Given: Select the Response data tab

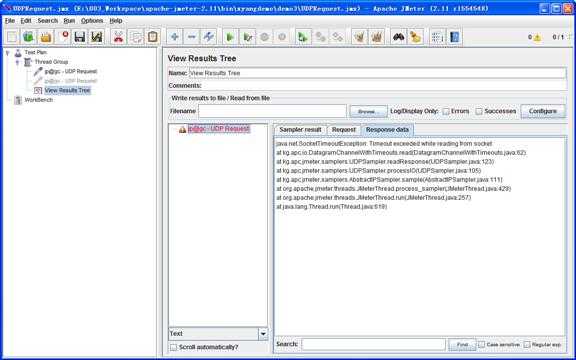Looking at the screenshot, I should pyautogui.click(x=387, y=130).
